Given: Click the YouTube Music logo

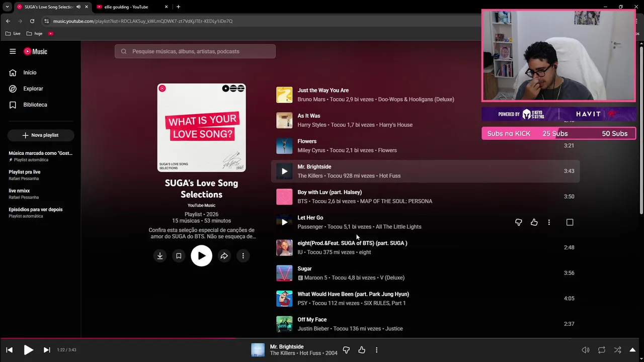Looking at the screenshot, I should coord(35,51).
